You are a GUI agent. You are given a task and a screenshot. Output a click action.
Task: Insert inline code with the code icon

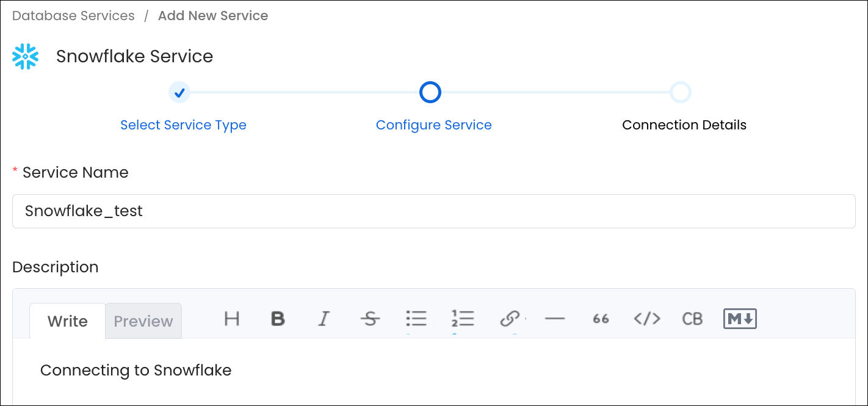point(646,318)
